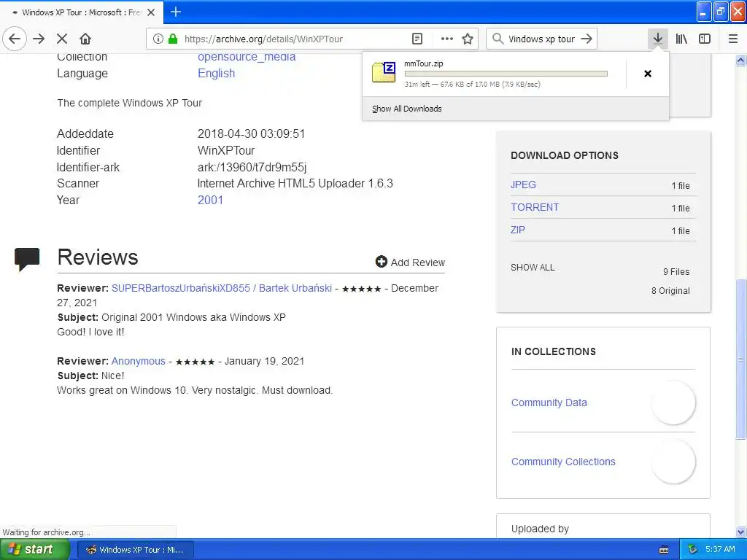Click '8 Original' text
Viewport: 747px width, 560px height.
[670, 291]
